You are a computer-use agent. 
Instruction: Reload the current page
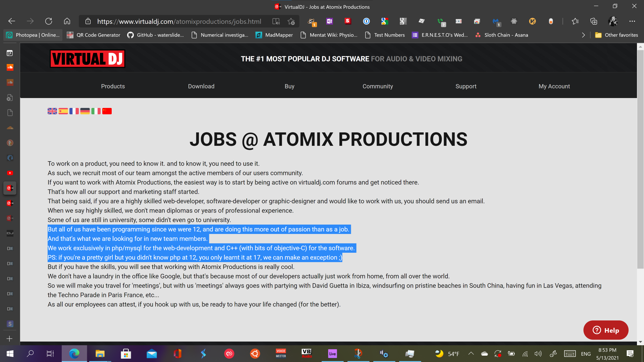(49, 21)
